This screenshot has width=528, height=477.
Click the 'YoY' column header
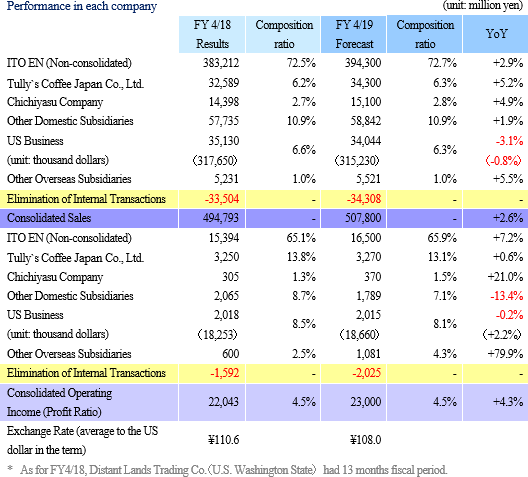pyautogui.click(x=496, y=34)
